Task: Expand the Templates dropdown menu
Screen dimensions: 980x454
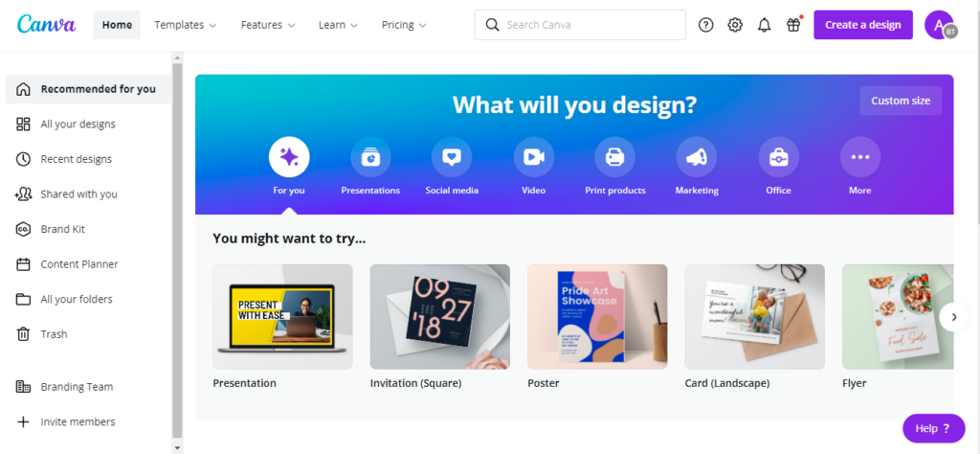Action: coord(186,25)
